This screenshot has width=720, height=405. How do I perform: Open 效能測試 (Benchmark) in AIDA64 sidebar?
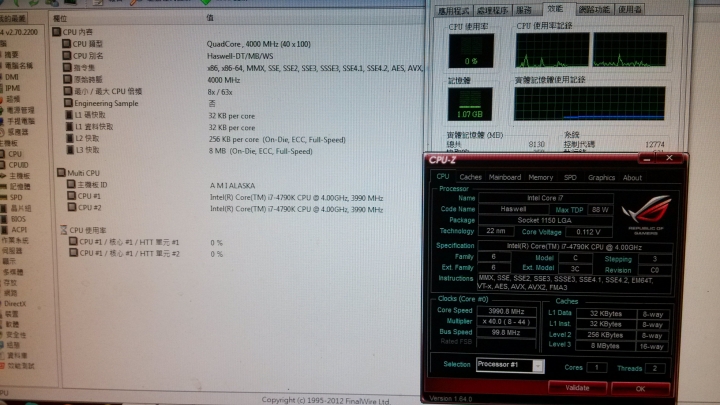[20, 366]
